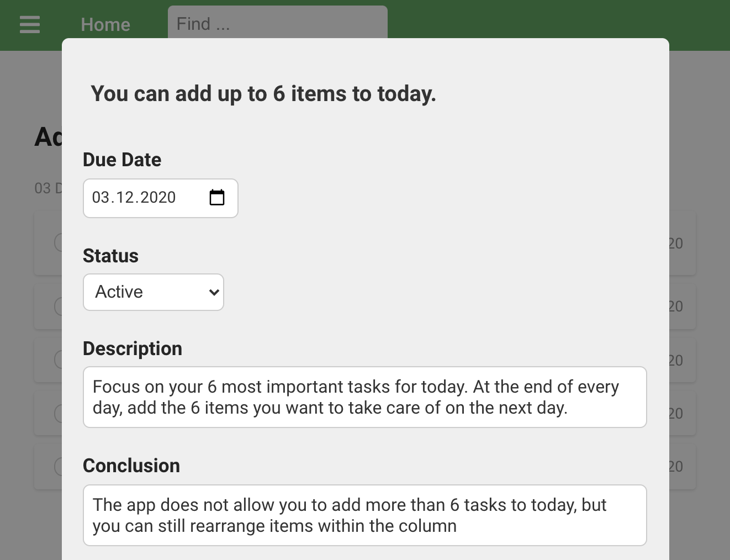The image size is (730, 560).
Task: Click the first task row's date on the right
Action: coord(676,243)
